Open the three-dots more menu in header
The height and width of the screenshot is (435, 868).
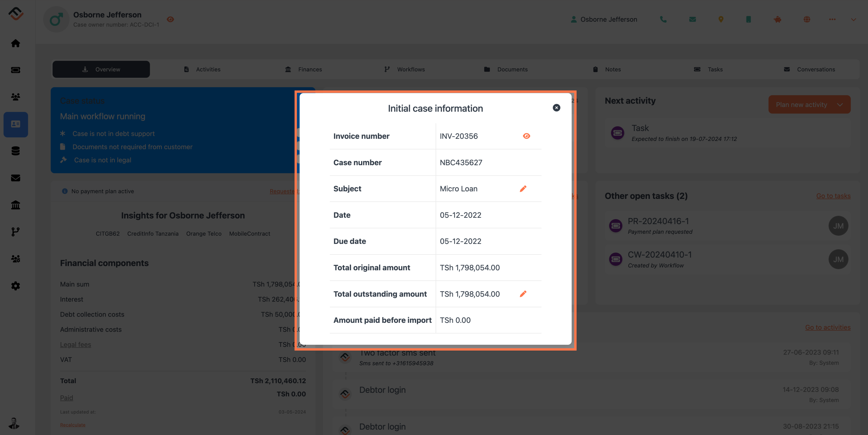832,19
